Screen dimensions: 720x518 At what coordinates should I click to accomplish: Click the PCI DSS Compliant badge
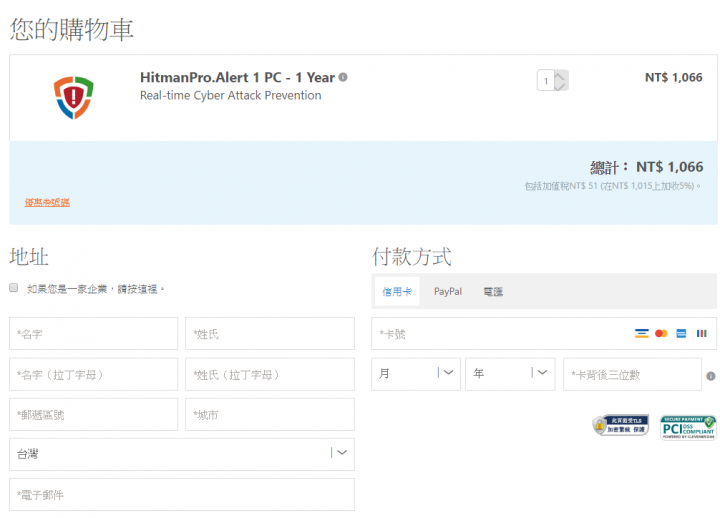coord(688,428)
